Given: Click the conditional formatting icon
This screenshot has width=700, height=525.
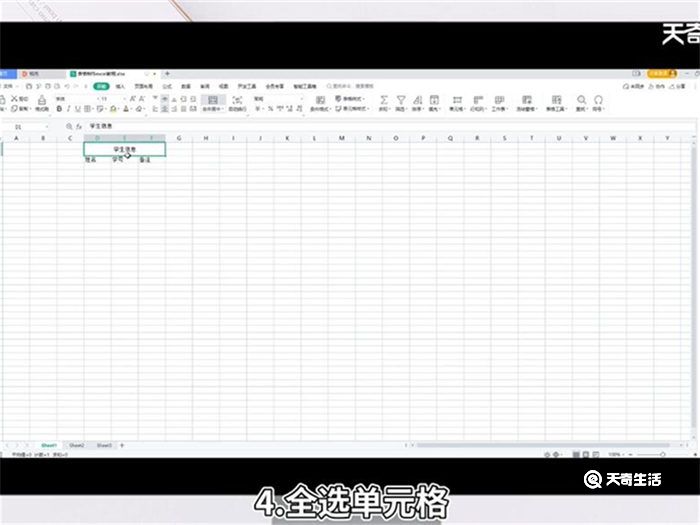Looking at the screenshot, I should click(x=320, y=100).
